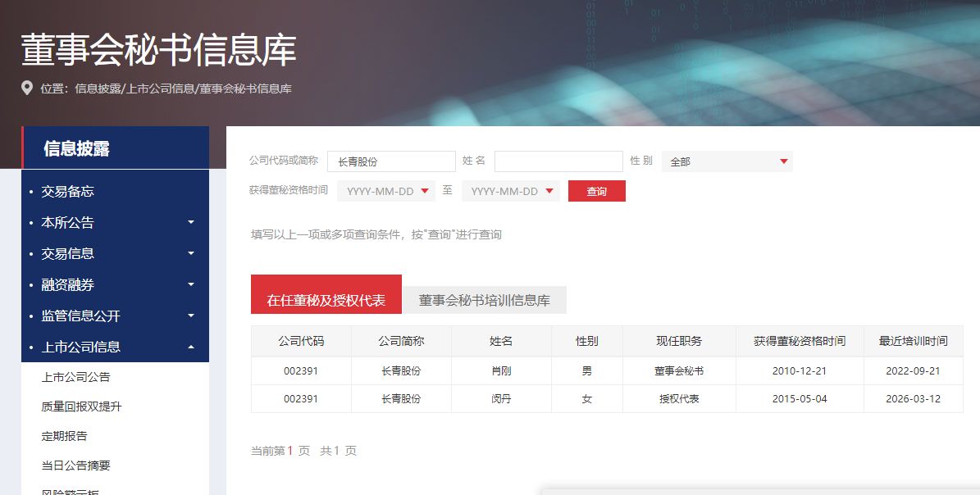Collapse the 上市公司信息 arrow
Viewport: 980px width, 495px height.
[x=190, y=347]
